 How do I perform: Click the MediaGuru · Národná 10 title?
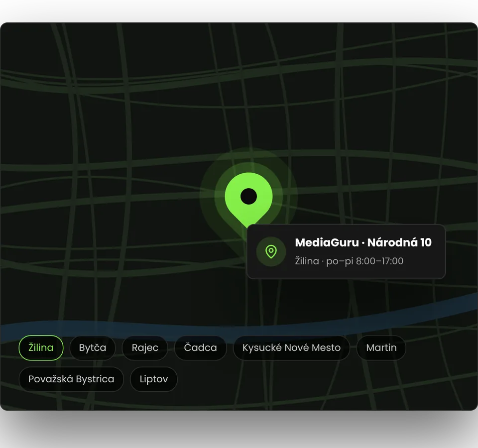tap(363, 242)
